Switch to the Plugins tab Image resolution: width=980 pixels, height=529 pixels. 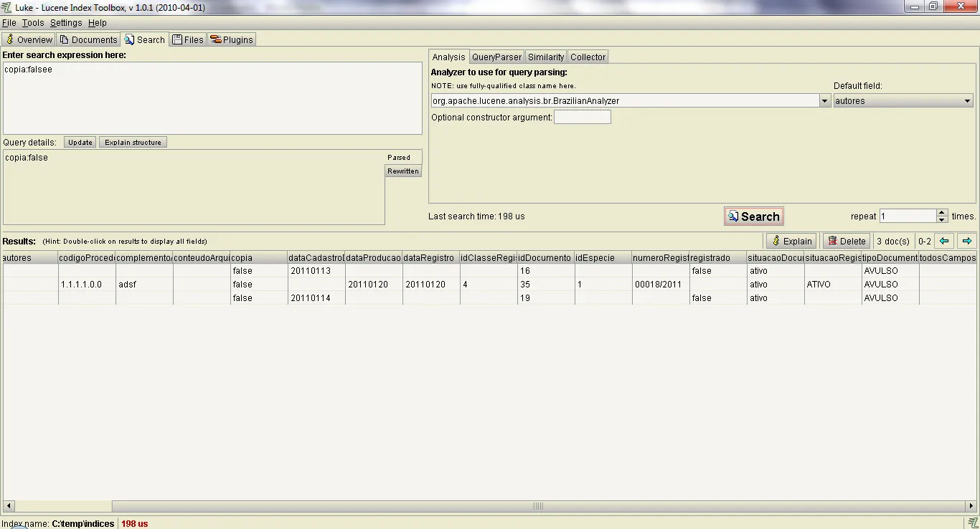pos(232,39)
